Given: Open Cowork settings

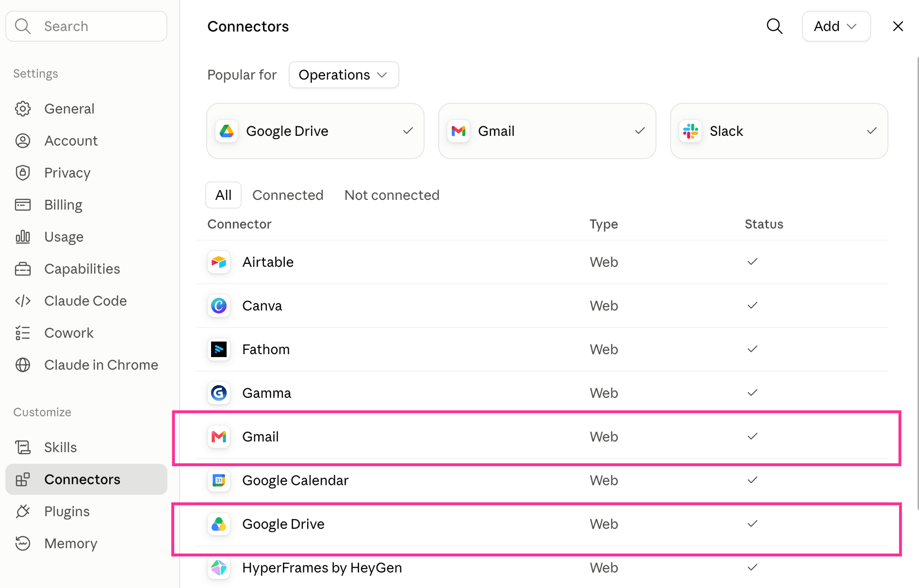Looking at the screenshot, I should click(86, 333).
